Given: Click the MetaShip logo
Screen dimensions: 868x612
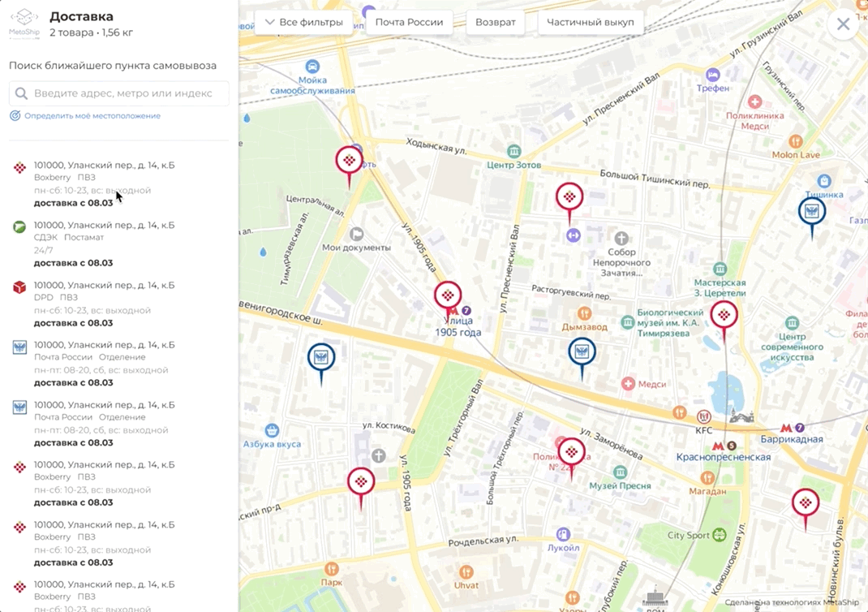Looking at the screenshot, I should [x=24, y=24].
